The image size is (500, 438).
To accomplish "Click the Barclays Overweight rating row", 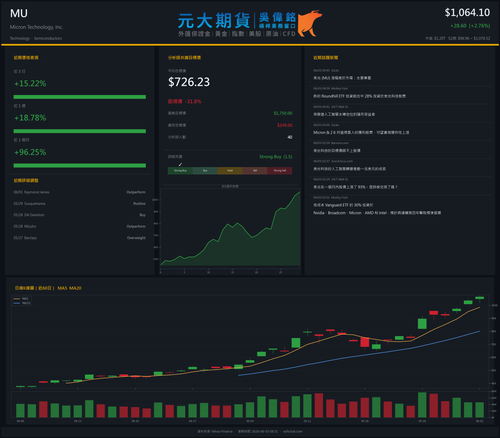I will click(79, 238).
